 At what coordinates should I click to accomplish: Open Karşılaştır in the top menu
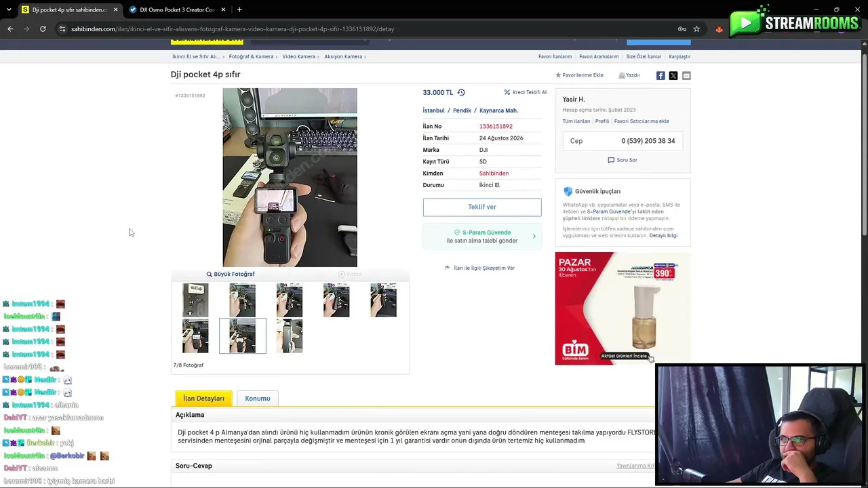click(x=679, y=57)
